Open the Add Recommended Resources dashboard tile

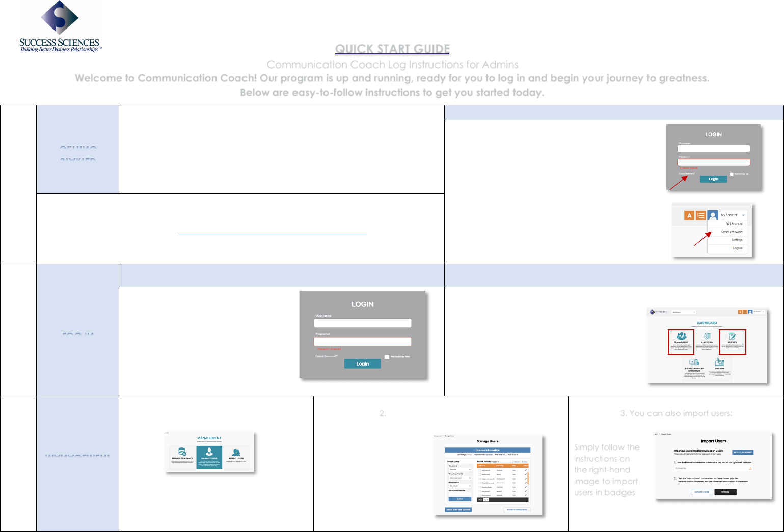click(694, 369)
